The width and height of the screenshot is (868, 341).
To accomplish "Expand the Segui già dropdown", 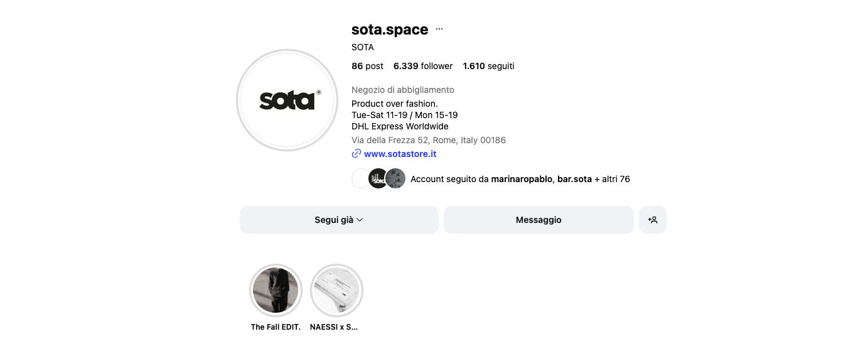I will tap(339, 220).
